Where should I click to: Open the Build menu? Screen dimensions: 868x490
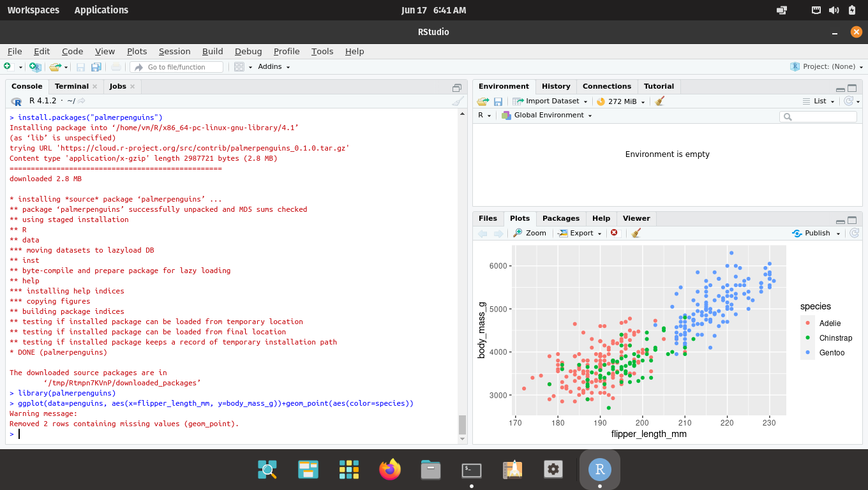tap(213, 51)
